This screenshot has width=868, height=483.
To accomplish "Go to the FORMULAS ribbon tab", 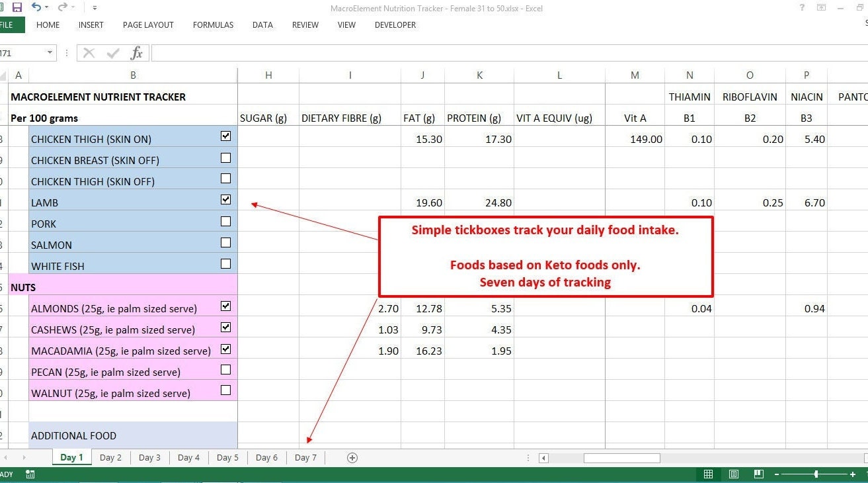I will point(213,25).
